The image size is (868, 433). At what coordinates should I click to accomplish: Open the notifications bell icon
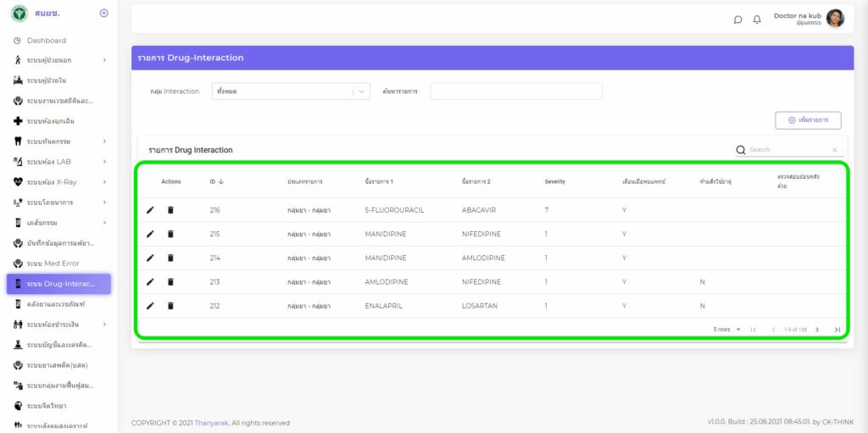pyautogui.click(x=757, y=19)
